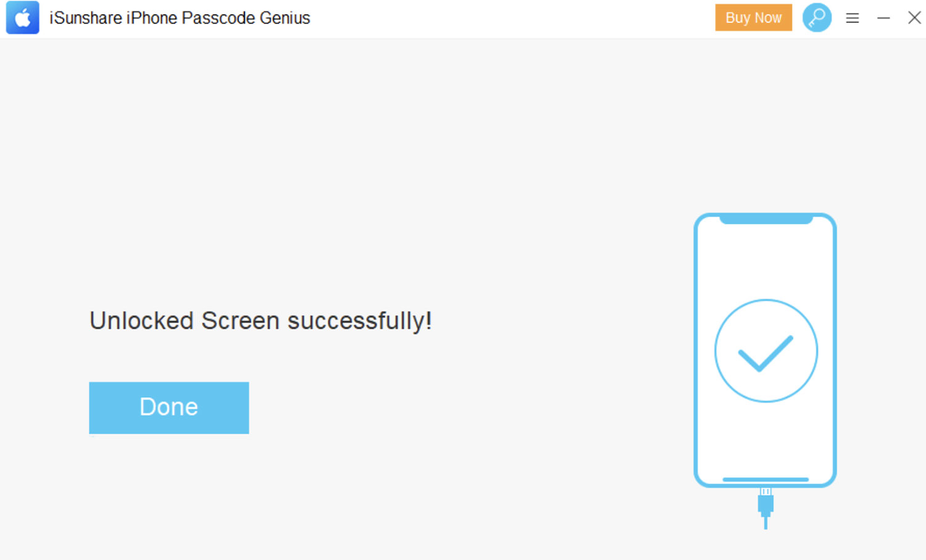Click the "Unlocked Screen successfully!" message
The image size is (926, 560).
click(x=261, y=321)
